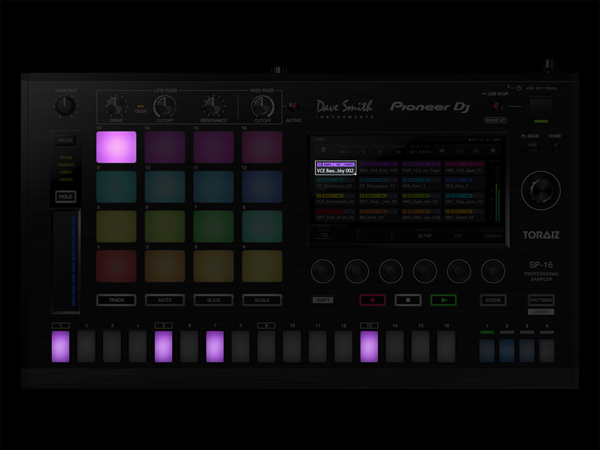The image size is (600, 450).
Task: Select bar button 1 with the green indicator
Action: pyautogui.click(x=487, y=350)
